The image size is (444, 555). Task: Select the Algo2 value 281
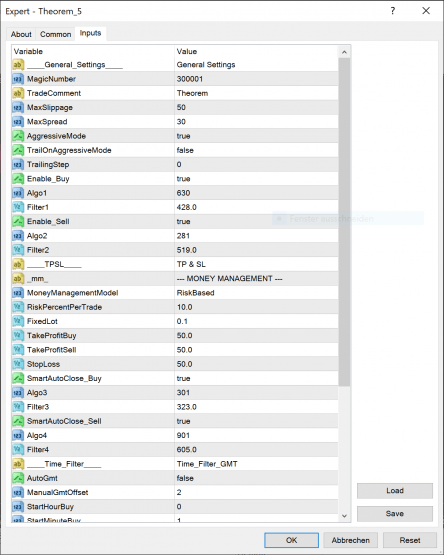click(x=183, y=236)
